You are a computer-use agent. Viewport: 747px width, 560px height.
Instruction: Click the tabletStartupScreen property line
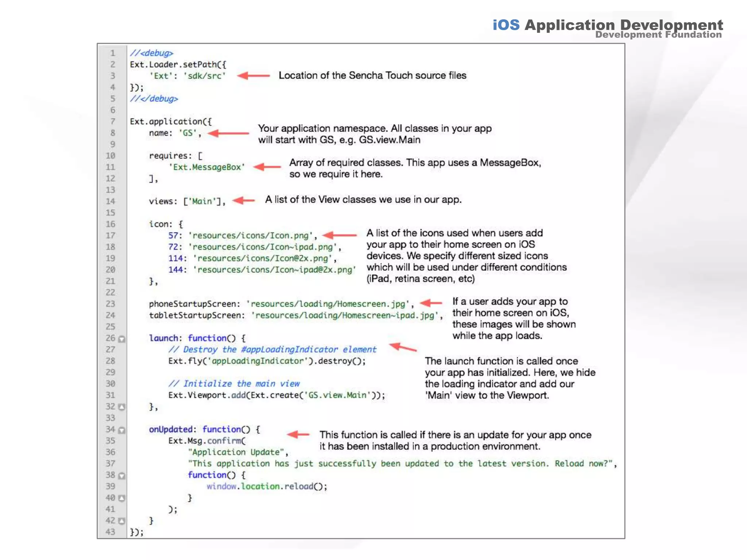[x=296, y=315]
